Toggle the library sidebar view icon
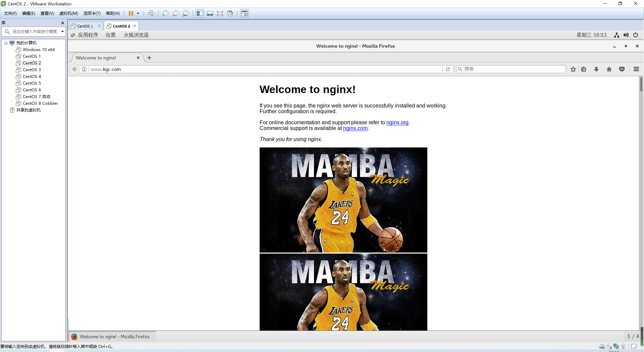644x352 pixels. pos(200,13)
